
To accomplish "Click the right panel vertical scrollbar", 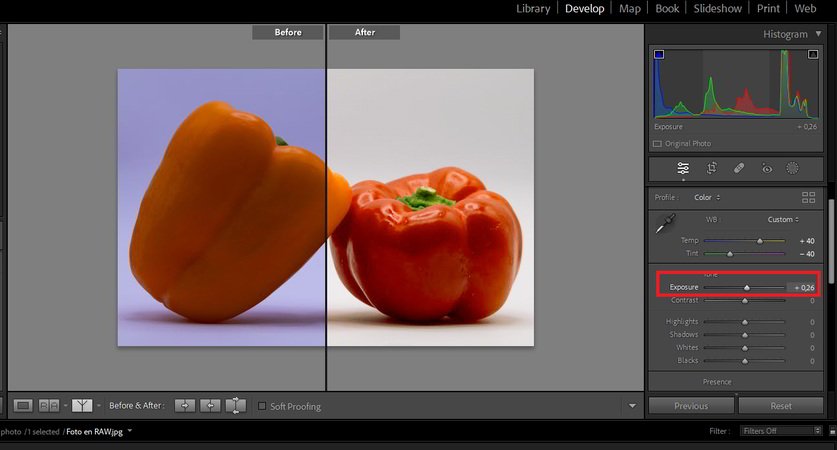I will pos(831,241).
